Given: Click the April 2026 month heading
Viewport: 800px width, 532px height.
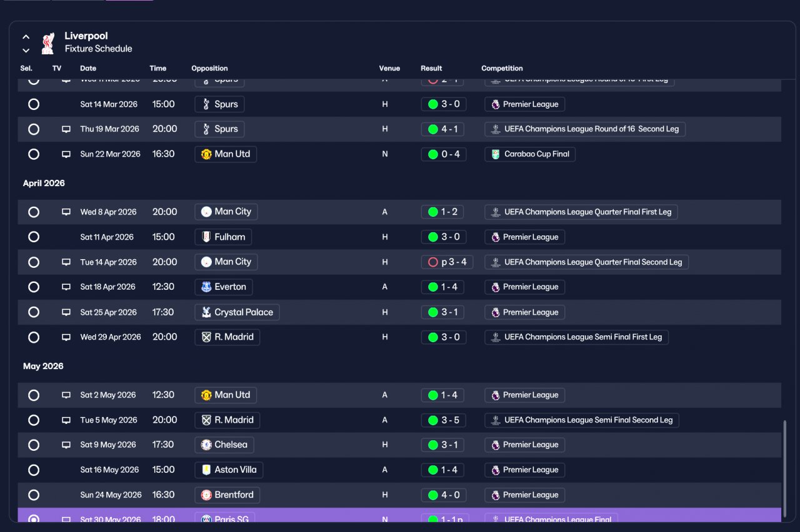Looking at the screenshot, I should click(x=44, y=184).
